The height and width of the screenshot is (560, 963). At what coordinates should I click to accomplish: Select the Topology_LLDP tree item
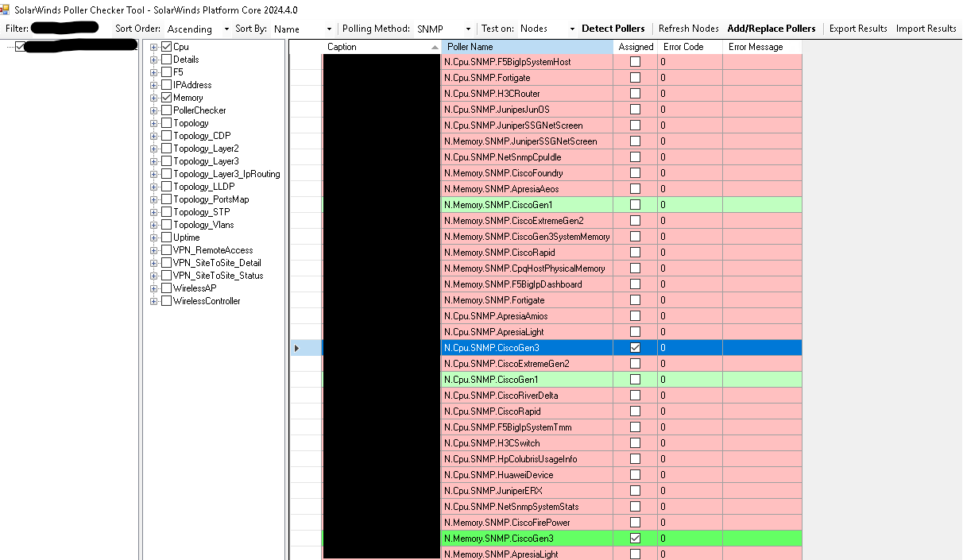coord(204,187)
